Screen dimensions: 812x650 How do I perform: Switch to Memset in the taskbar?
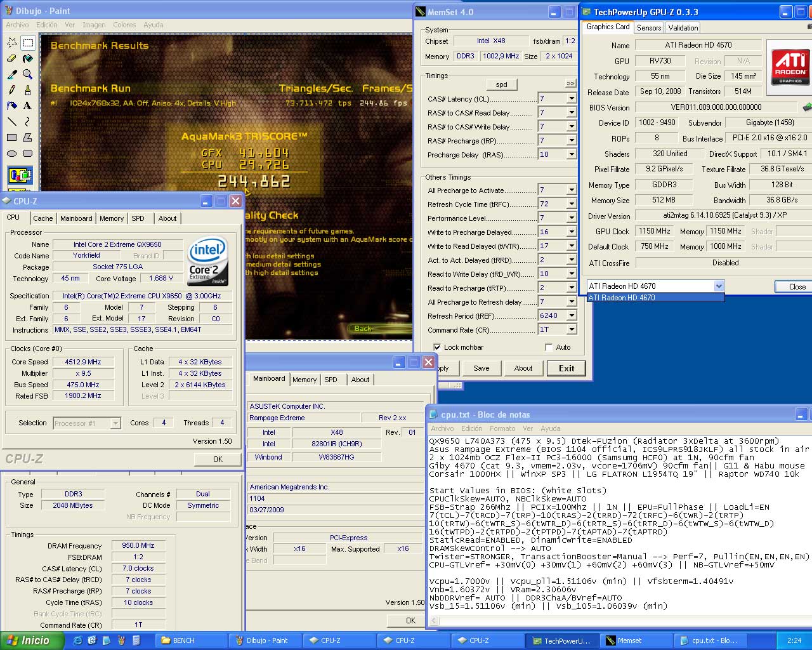click(x=638, y=640)
